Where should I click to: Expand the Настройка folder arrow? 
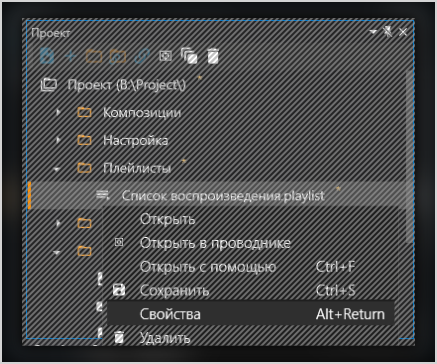58,140
